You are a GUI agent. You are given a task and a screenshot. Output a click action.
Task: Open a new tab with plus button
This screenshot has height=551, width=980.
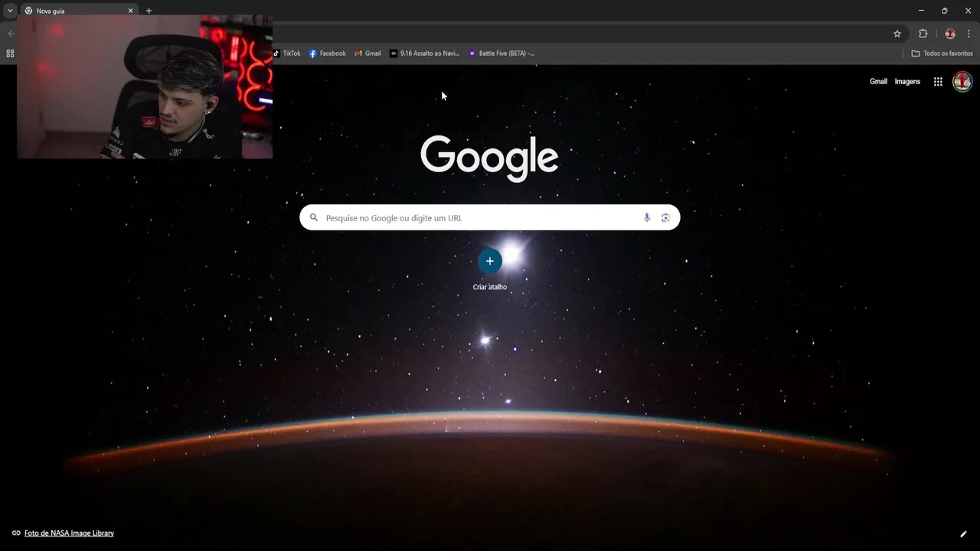click(149, 11)
